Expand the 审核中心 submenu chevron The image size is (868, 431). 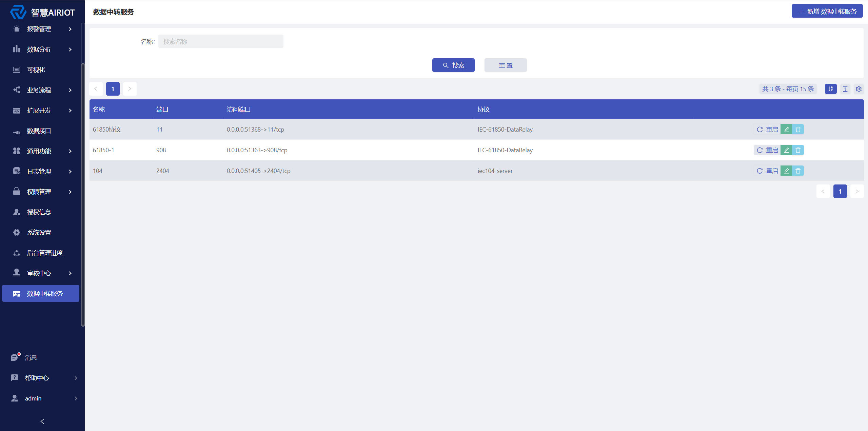pos(70,273)
